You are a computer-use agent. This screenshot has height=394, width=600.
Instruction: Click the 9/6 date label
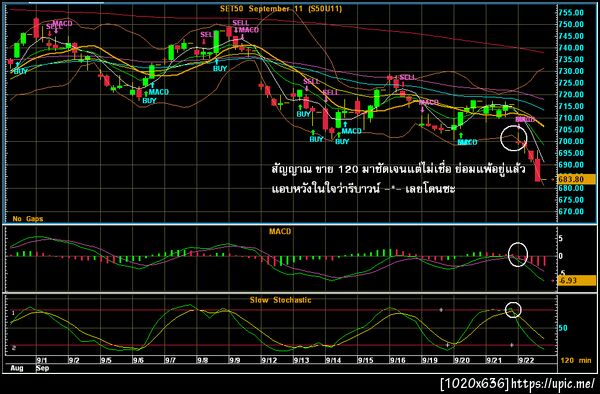tap(138, 360)
